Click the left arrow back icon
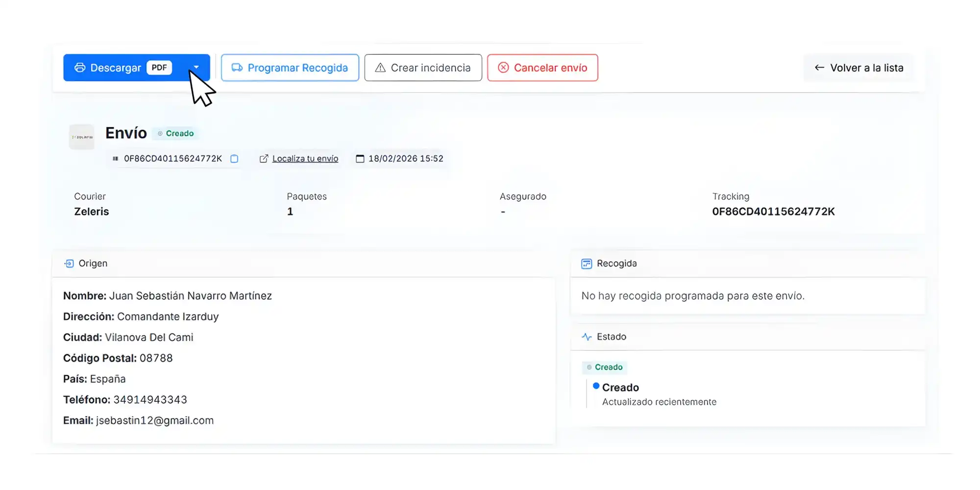Screen dimensions: 980x490 (819, 68)
